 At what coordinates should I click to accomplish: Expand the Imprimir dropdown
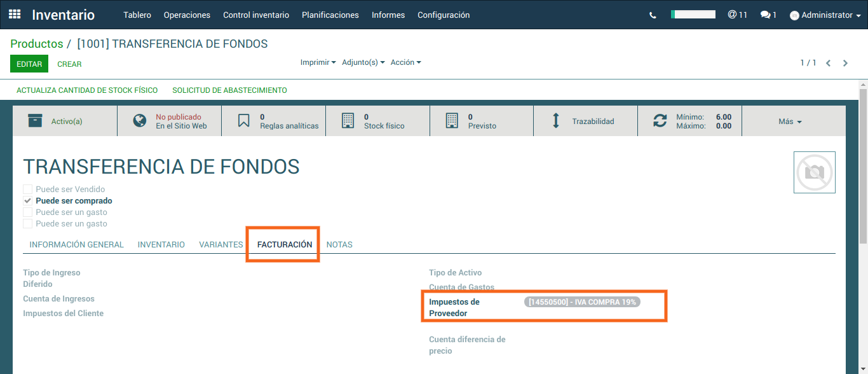318,62
